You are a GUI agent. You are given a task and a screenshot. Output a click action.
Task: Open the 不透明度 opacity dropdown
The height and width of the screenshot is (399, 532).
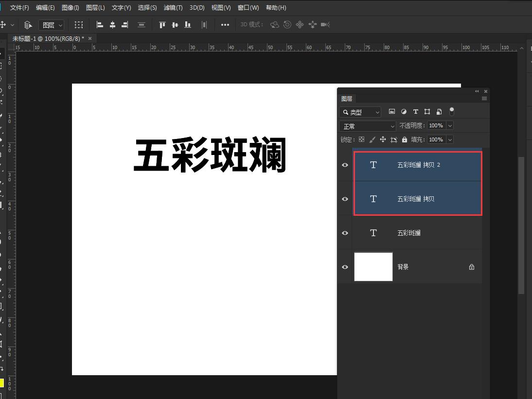(x=450, y=125)
